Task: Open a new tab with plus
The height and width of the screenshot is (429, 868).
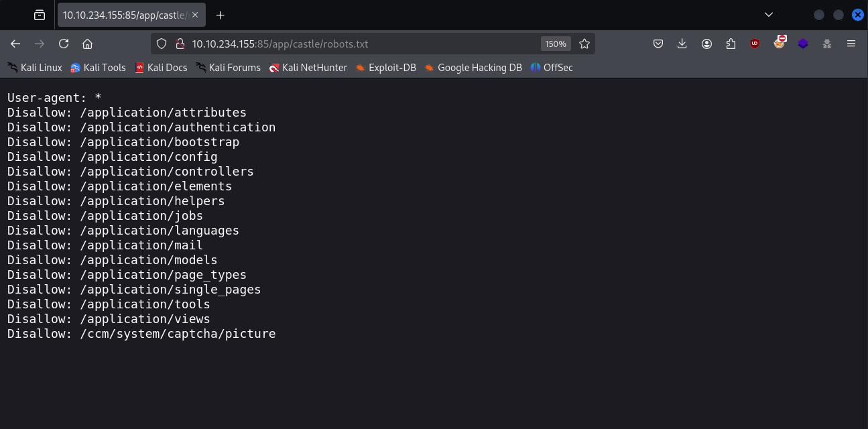Action: click(220, 15)
